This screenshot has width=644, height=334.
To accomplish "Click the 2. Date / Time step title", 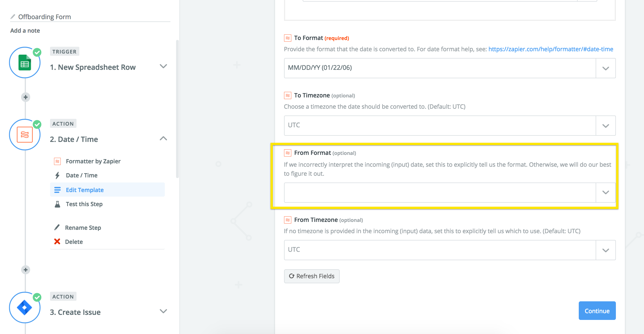I will coord(74,139).
